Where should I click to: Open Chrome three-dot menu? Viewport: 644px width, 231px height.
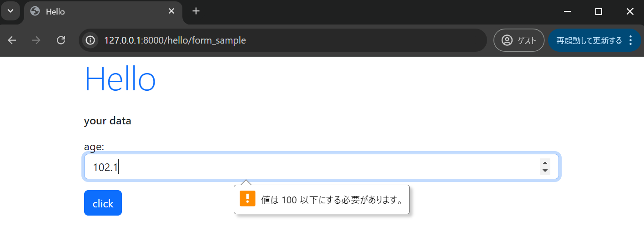630,40
